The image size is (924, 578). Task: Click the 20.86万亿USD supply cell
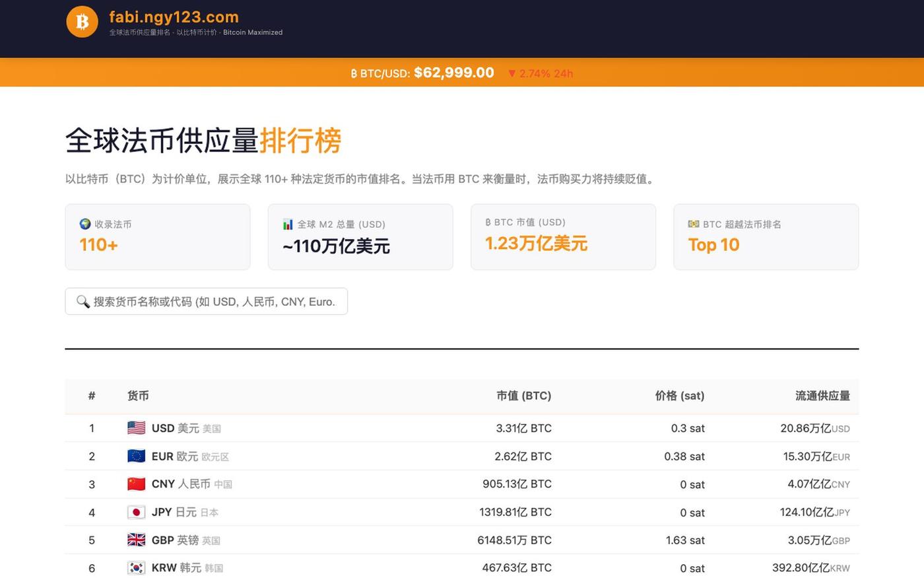[x=815, y=428]
